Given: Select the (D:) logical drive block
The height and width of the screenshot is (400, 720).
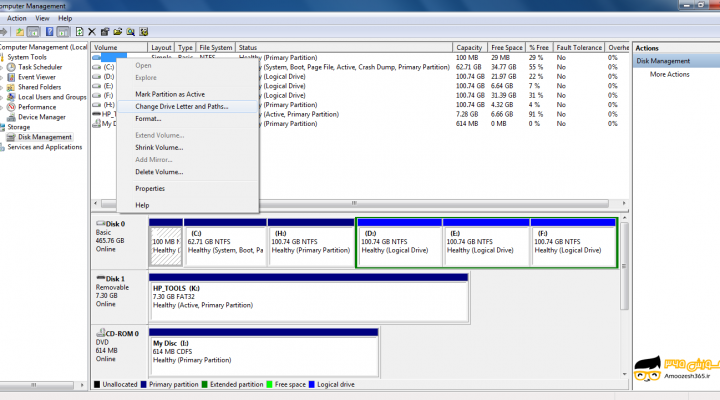Looking at the screenshot, I should [399, 242].
